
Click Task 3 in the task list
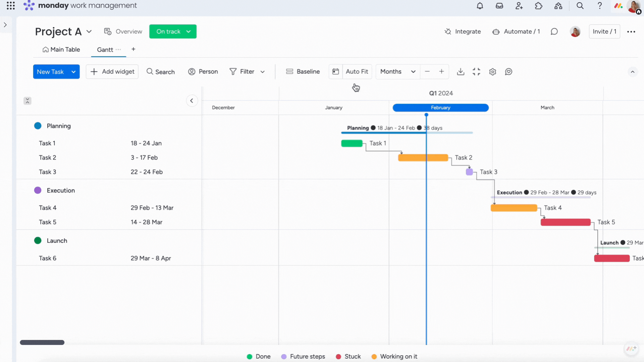click(x=48, y=172)
